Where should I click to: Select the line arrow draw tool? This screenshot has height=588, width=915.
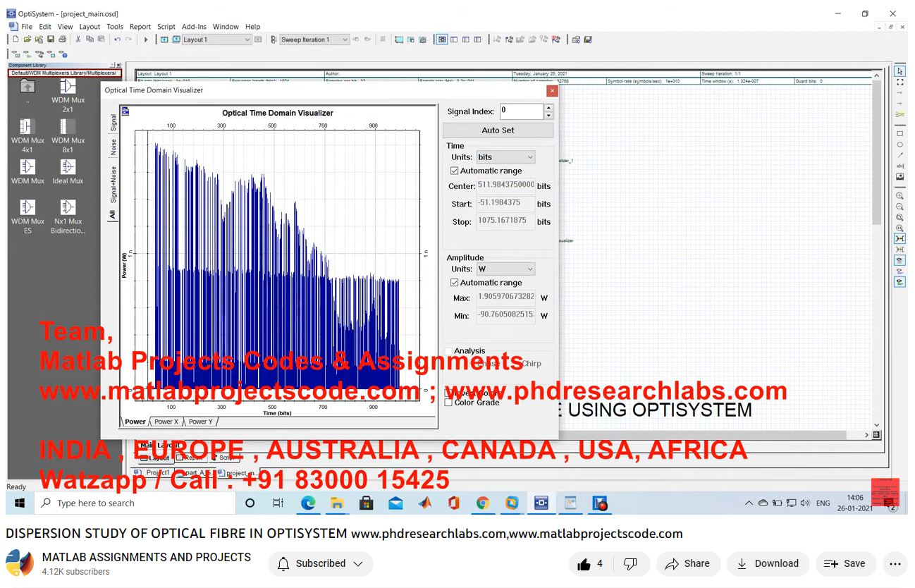899,154
